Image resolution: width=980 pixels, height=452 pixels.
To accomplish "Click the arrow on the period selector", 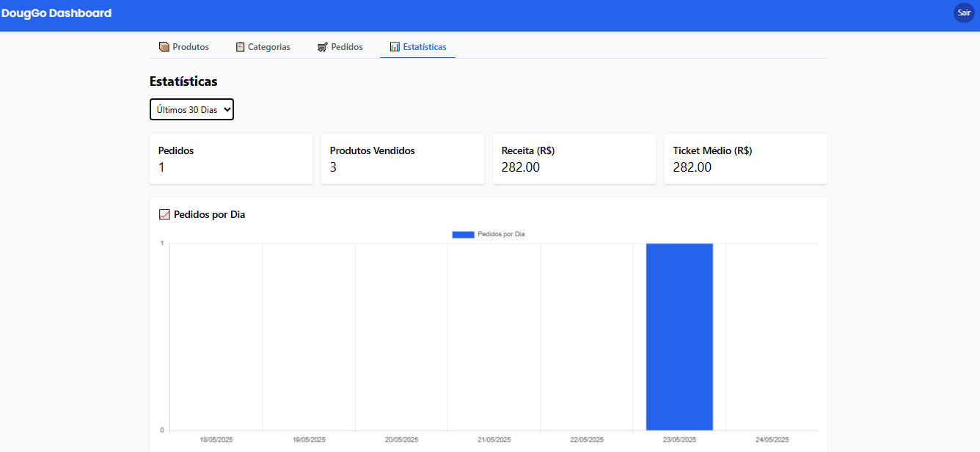I will point(227,109).
